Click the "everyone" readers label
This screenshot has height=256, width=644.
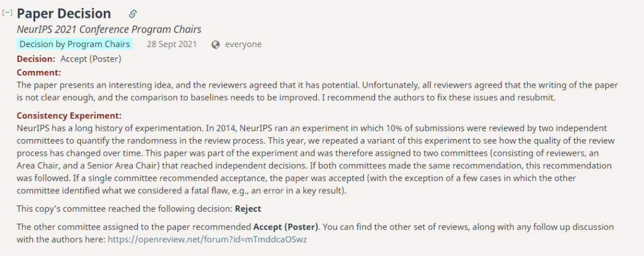click(243, 44)
